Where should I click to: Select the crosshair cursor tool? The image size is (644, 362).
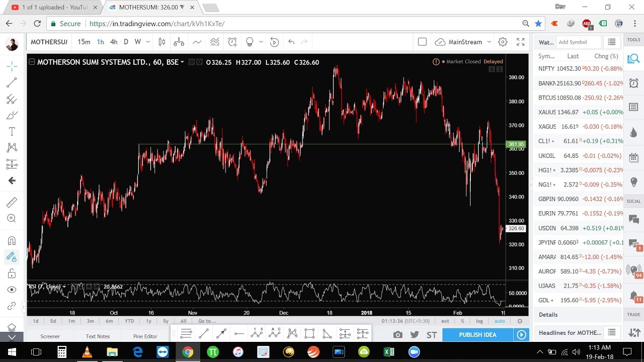[x=12, y=66]
